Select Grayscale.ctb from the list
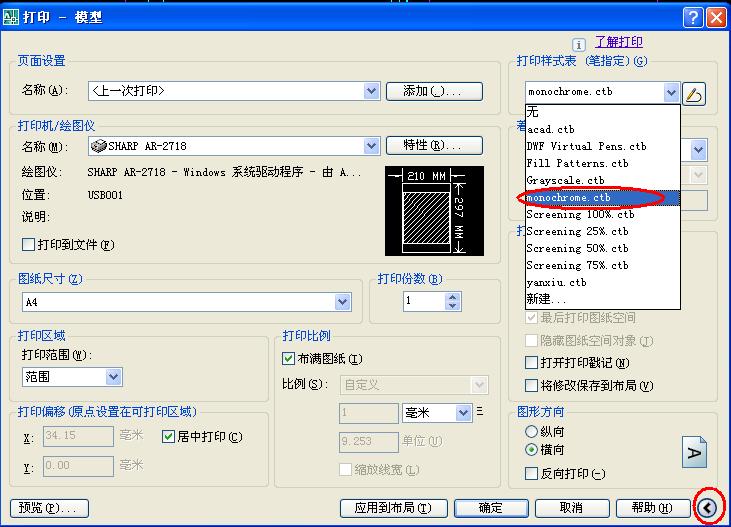Viewport: 731px width, 527px height. click(x=566, y=180)
